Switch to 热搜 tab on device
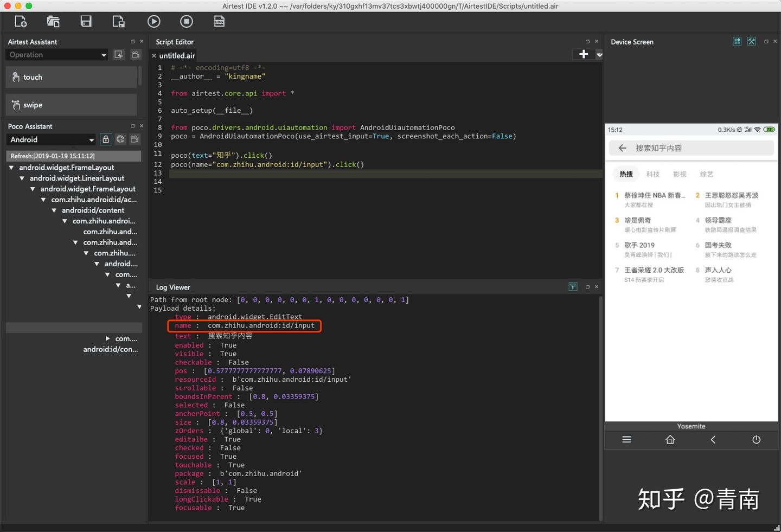 (x=626, y=174)
